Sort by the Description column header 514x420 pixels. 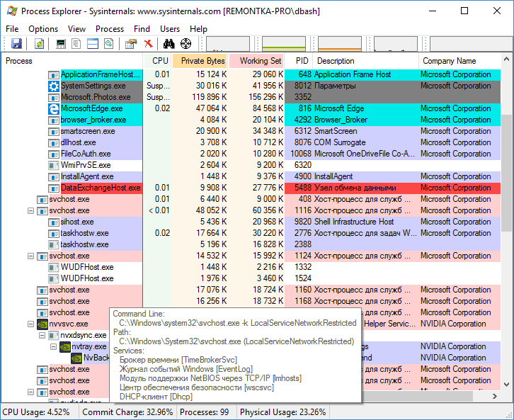(366, 61)
